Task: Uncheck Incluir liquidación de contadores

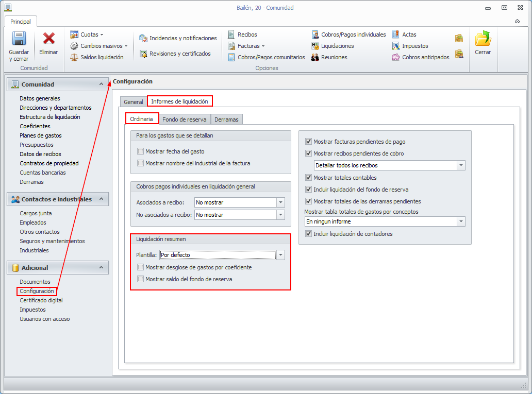Action: [308, 234]
